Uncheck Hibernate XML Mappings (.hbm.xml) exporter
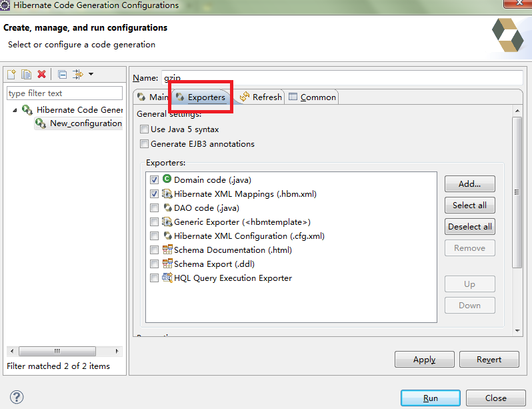Viewport: 532px width, 409px height. click(x=154, y=194)
